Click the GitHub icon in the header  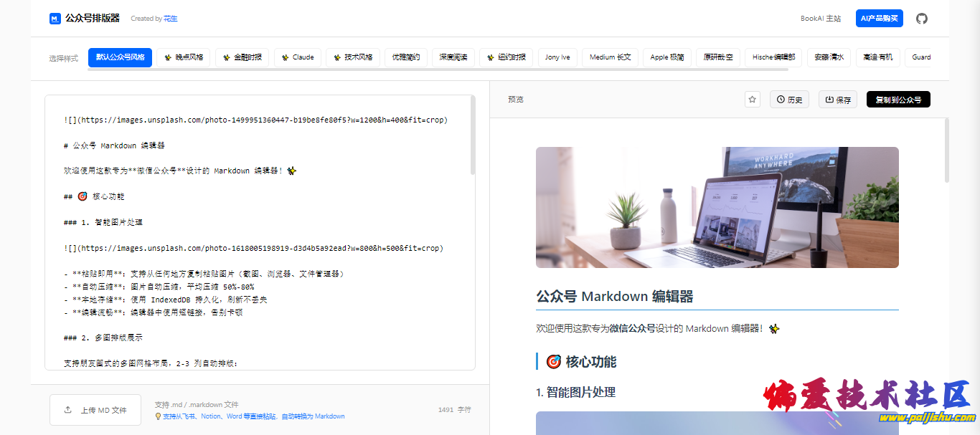pos(922,18)
